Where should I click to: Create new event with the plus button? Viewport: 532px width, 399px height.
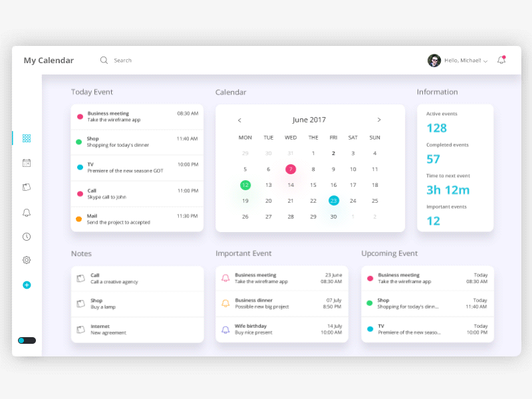[27, 285]
